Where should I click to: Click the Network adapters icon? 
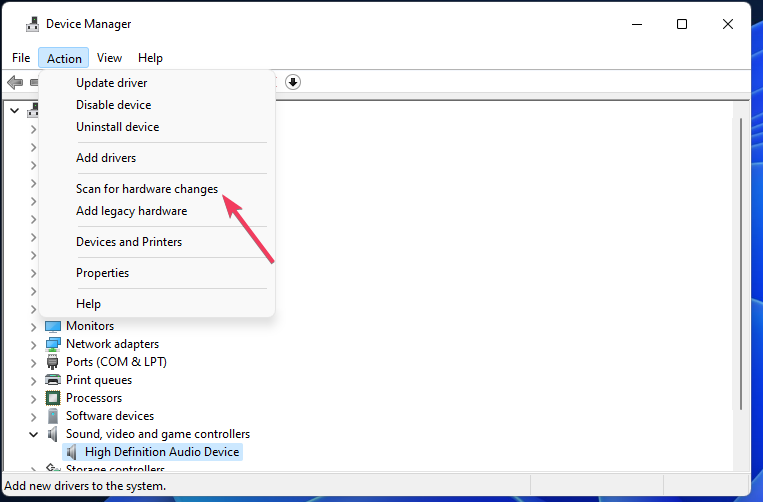click(x=53, y=344)
